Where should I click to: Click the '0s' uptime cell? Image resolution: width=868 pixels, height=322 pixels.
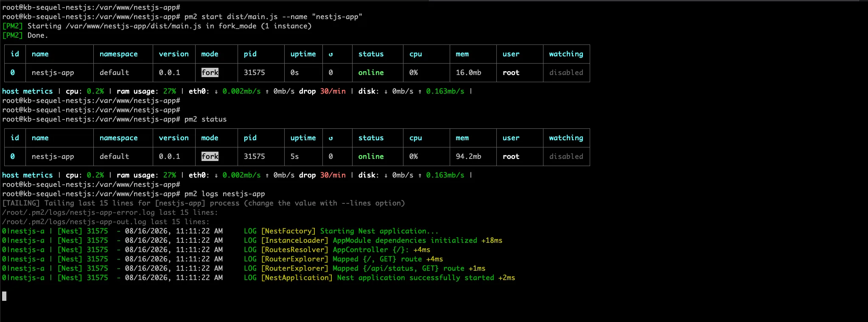(x=295, y=72)
